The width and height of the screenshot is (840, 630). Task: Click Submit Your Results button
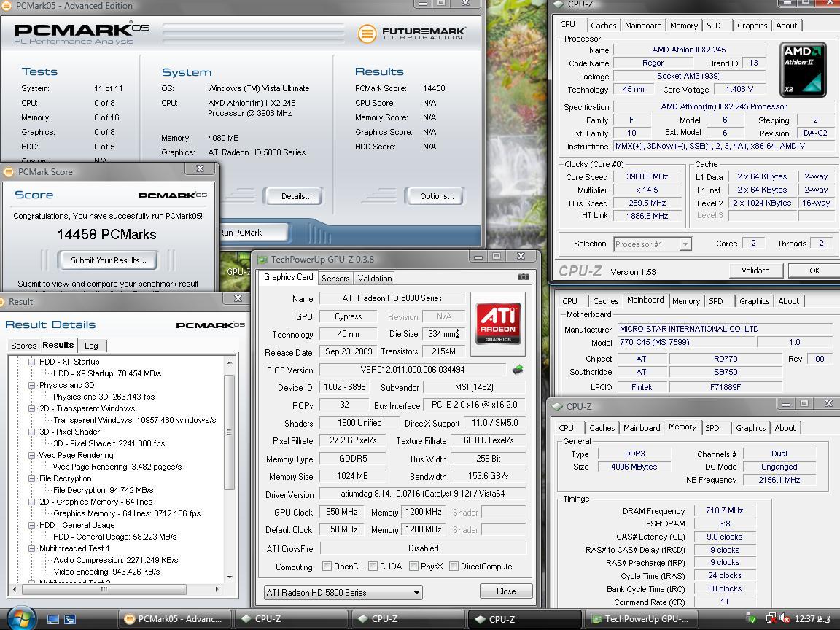(x=108, y=260)
